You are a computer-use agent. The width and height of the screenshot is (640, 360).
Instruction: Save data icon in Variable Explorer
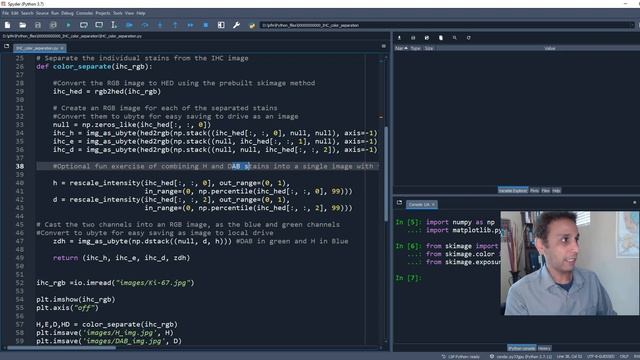click(413, 38)
